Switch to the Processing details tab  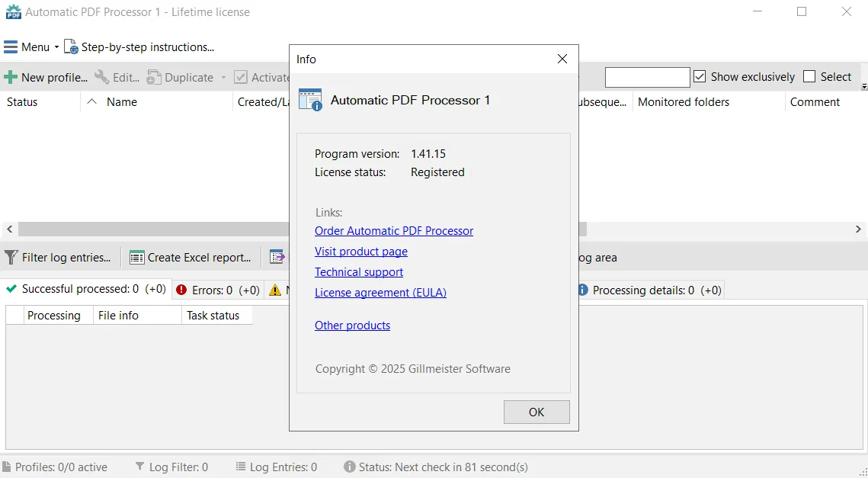pyautogui.click(x=651, y=290)
